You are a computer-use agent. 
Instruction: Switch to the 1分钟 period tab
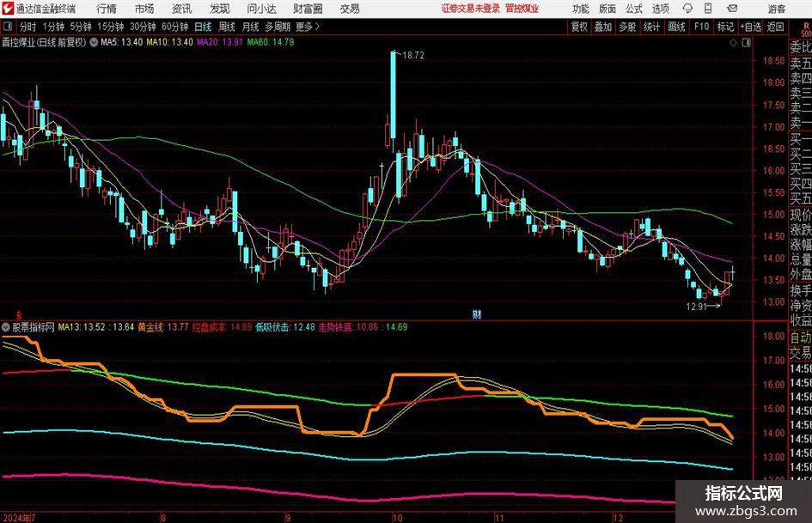(x=52, y=27)
